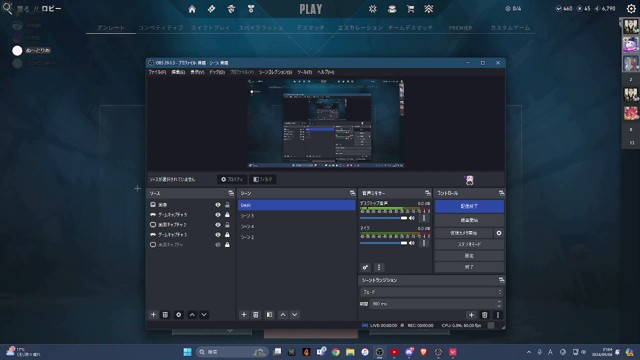Adjust the マイク volume slider
The width and height of the screenshot is (640, 360).
tap(384, 243)
